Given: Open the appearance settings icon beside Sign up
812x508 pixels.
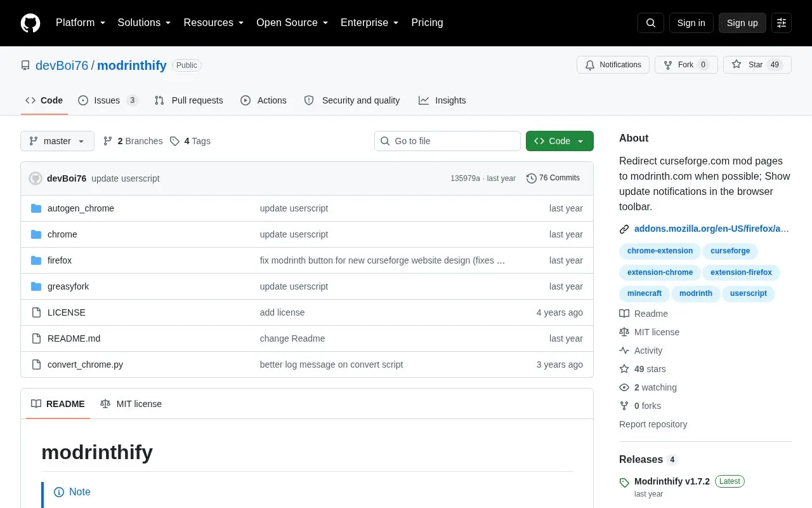Looking at the screenshot, I should click(x=782, y=23).
